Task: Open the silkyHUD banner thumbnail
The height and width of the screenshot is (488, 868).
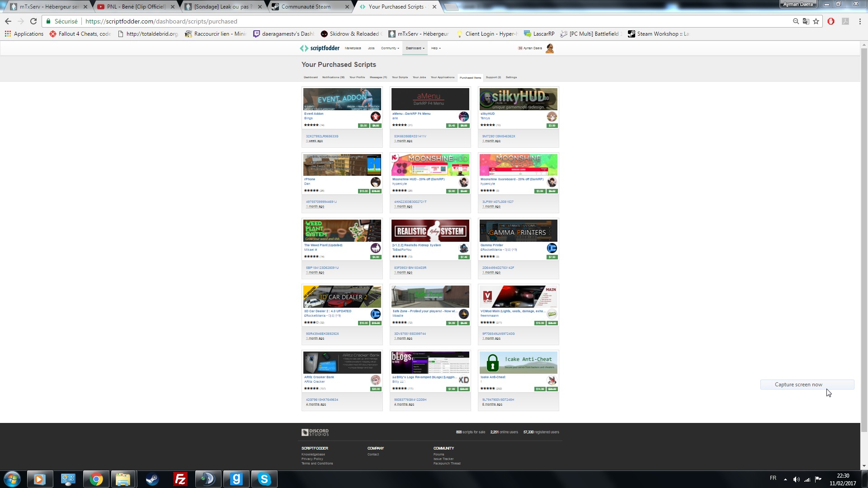Action: click(519, 99)
